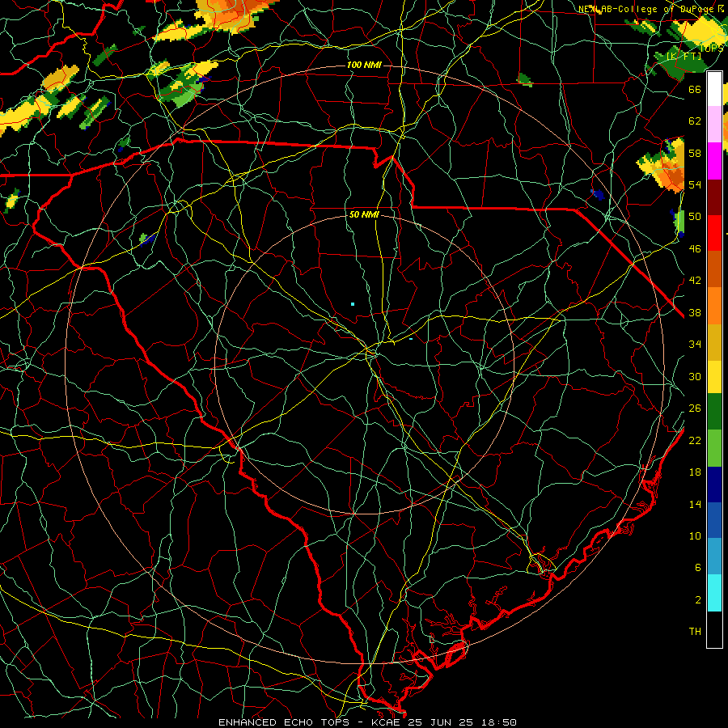
Task: Click the "18:50" timestamp in footer
Action: [498, 722]
